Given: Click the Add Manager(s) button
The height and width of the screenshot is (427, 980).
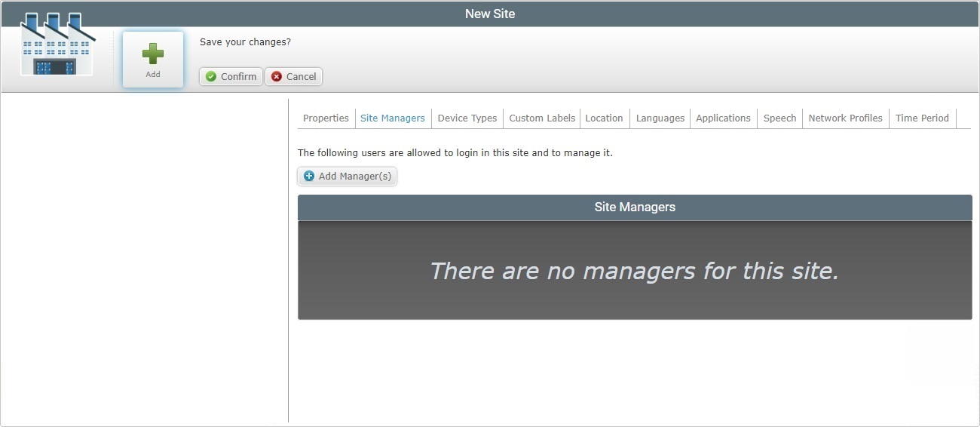Looking at the screenshot, I should click(347, 177).
